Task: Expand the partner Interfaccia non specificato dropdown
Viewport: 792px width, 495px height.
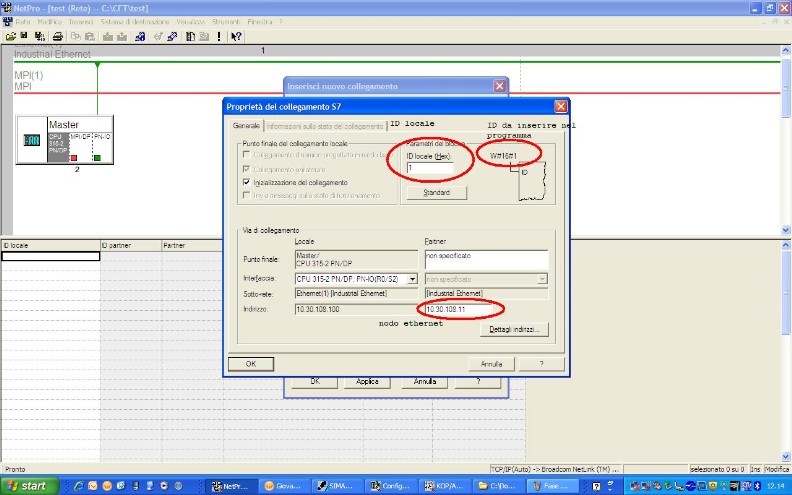Action: [542, 279]
